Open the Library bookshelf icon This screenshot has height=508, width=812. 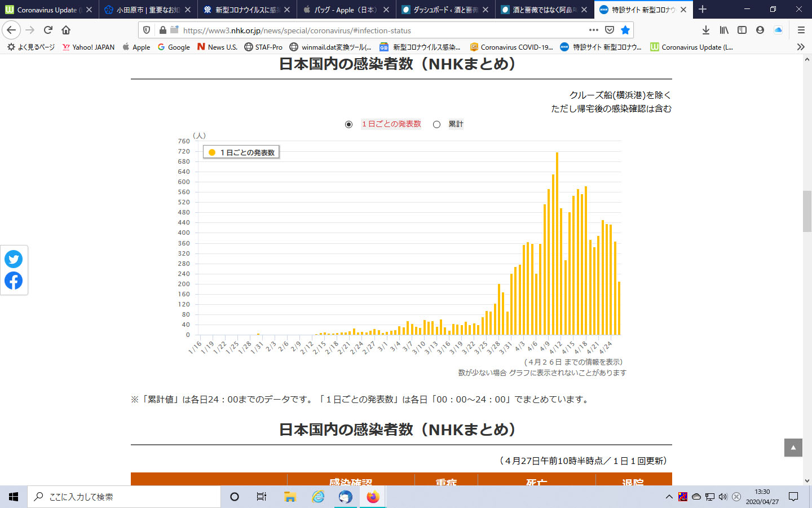tap(724, 30)
